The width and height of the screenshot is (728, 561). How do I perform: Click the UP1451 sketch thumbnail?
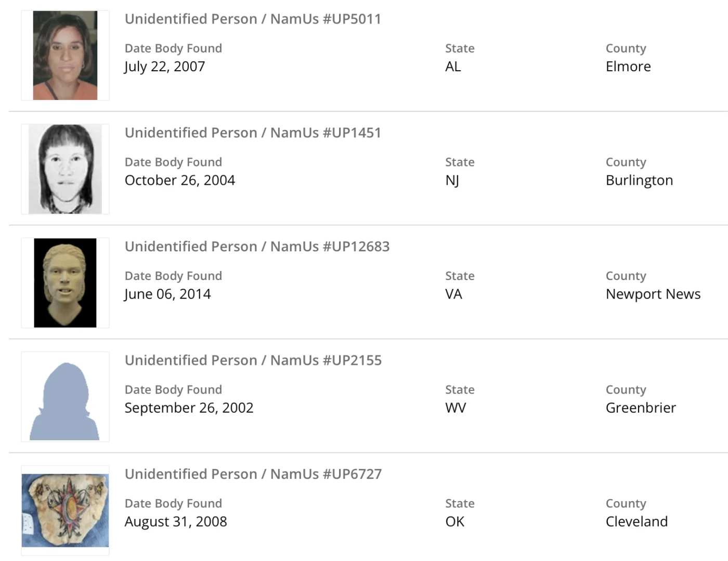click(65, 169)
